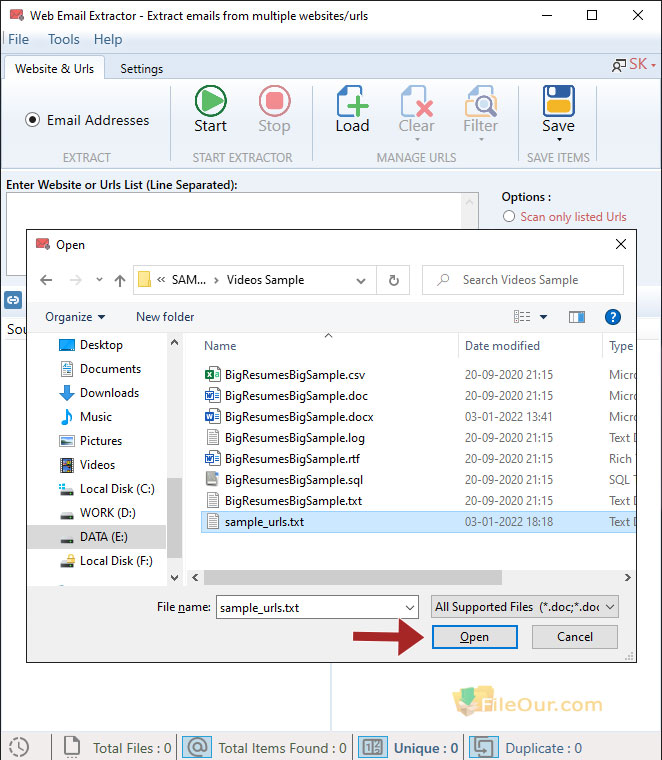
Task: Open the view options dropdown arrow
Action: tap(543, 317)
